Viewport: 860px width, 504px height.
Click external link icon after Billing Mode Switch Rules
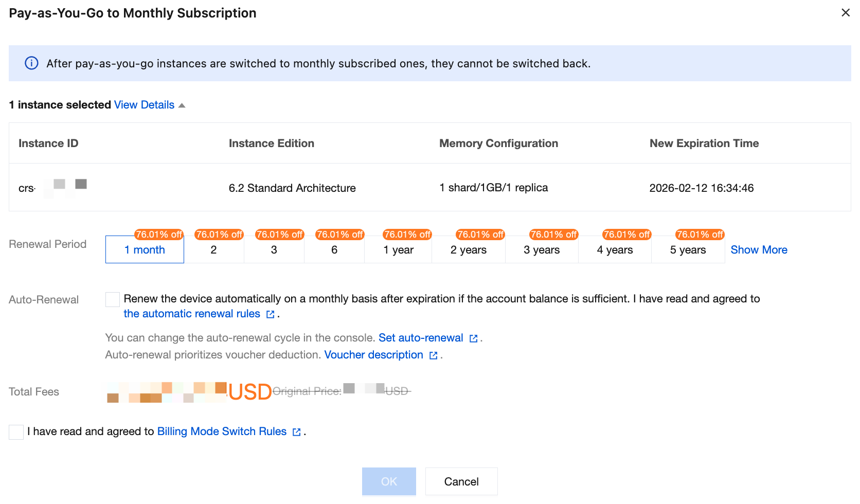[x=296, y=432]
